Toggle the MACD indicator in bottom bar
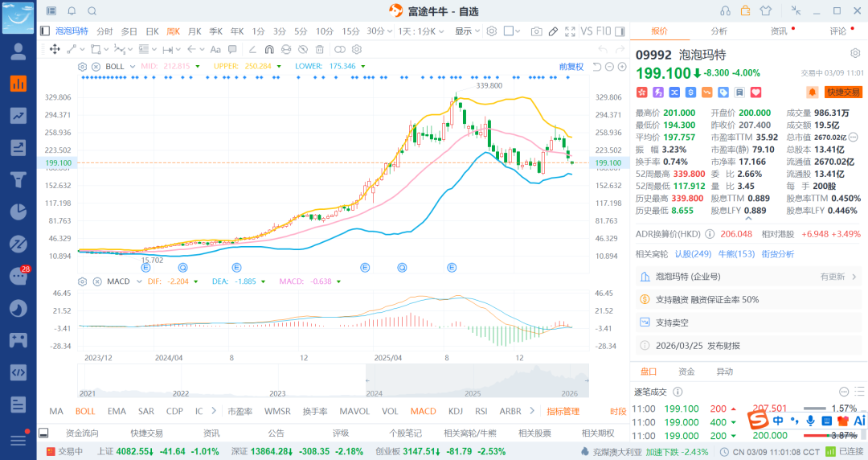Viewport: 868px width, 460px height. coord(423,411)
